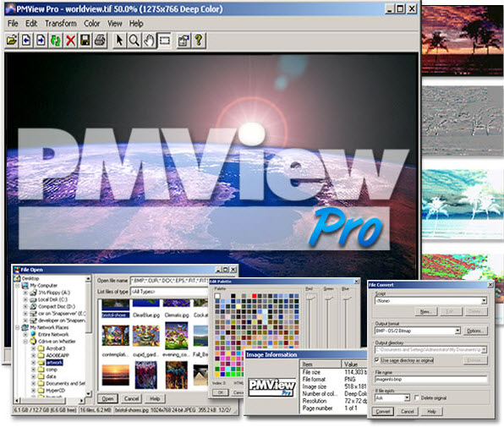Pick the white swatch in Edit Palette

tap(217, 296)
